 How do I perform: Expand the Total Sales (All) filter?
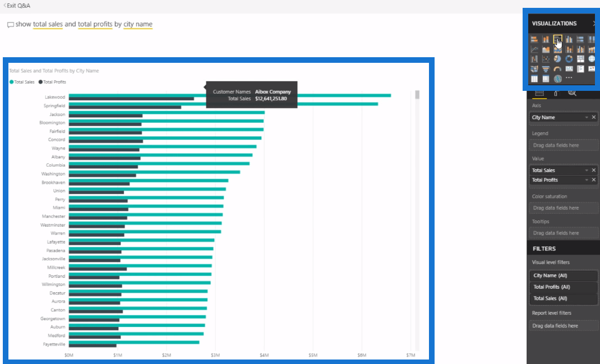pyautogui.click(x=563, y=298)
